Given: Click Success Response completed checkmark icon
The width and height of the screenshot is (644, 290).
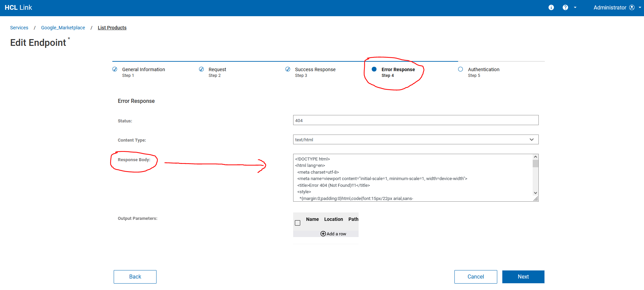Looking at the screenshot, I should point(288,69).
